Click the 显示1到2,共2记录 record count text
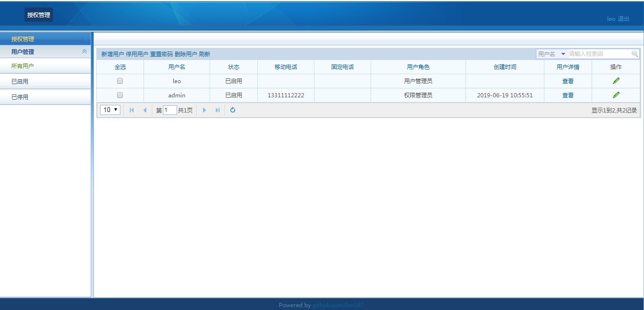This screenshot has height=310, width=644. click(614, 111)
